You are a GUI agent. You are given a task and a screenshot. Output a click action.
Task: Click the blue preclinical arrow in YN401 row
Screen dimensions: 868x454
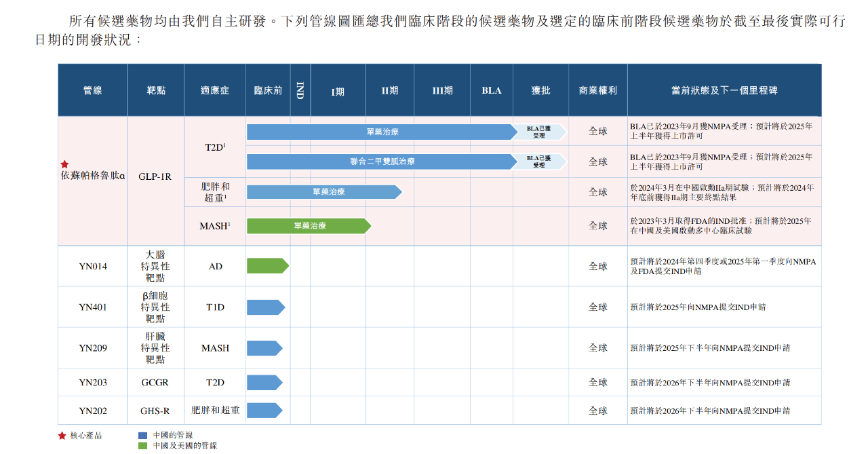(265, 307)
